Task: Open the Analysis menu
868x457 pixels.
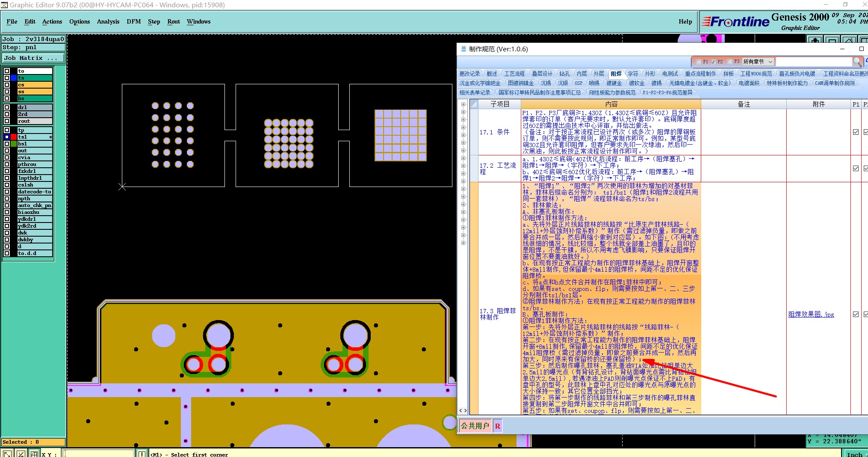Action: click(x=108, y=21)
